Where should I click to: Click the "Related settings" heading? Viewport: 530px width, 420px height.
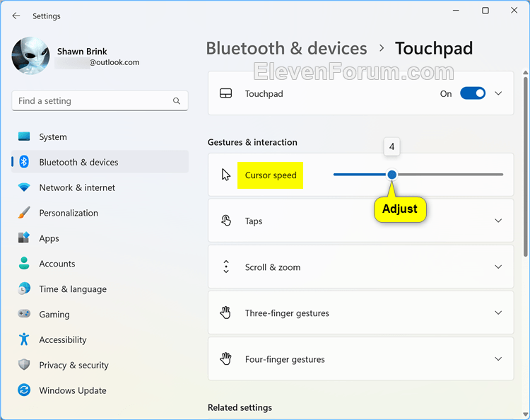(240, 407)
